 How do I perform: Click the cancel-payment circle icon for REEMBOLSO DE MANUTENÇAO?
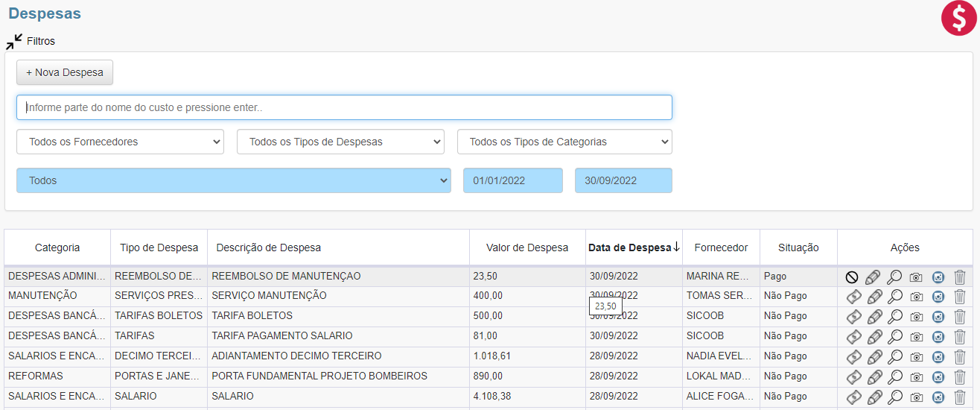(852, 277)
